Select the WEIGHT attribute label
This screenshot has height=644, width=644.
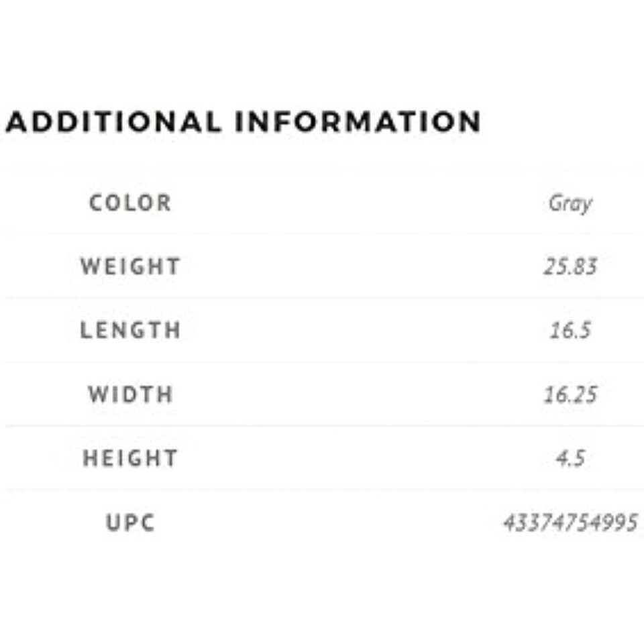[x=130, y=266]
